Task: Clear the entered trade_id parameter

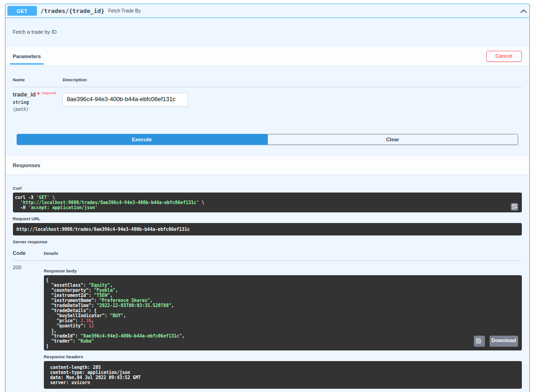Action: point(392,139)
